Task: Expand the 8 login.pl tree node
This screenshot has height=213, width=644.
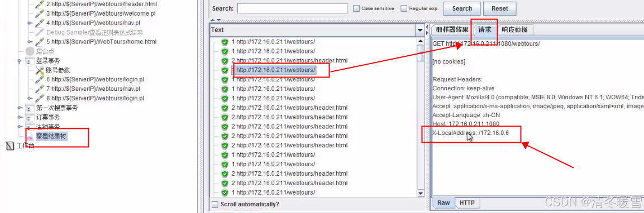Action: point(30,99)
